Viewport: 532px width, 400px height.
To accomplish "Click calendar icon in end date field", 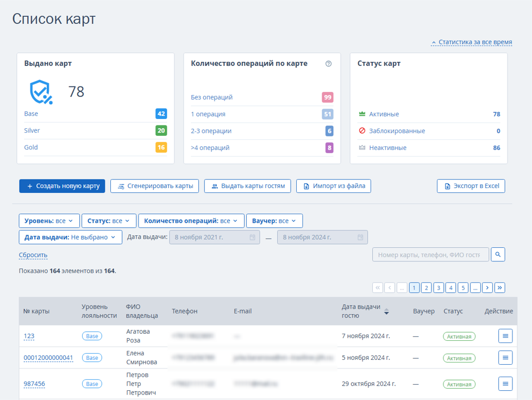I will tap(360, 237).
